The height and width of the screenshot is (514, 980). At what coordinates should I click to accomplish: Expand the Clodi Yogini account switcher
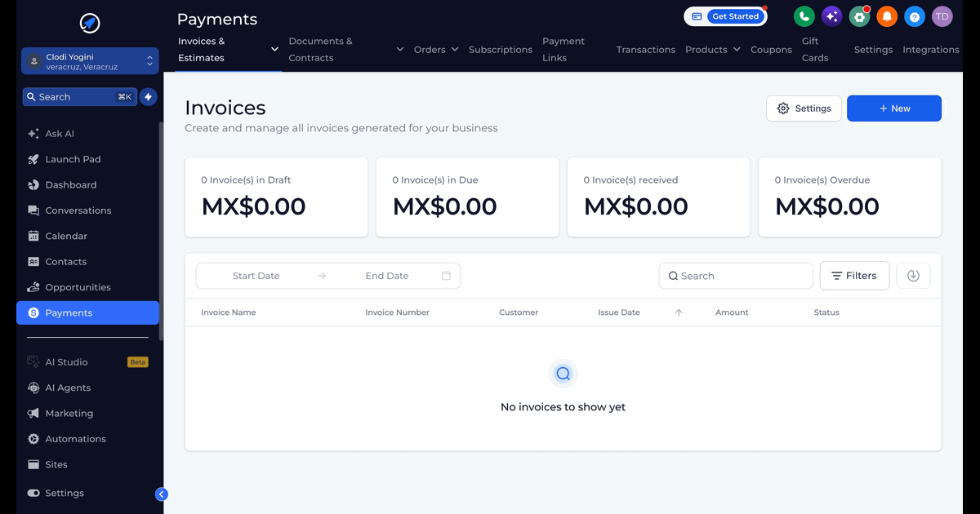(x=90, y=61)
